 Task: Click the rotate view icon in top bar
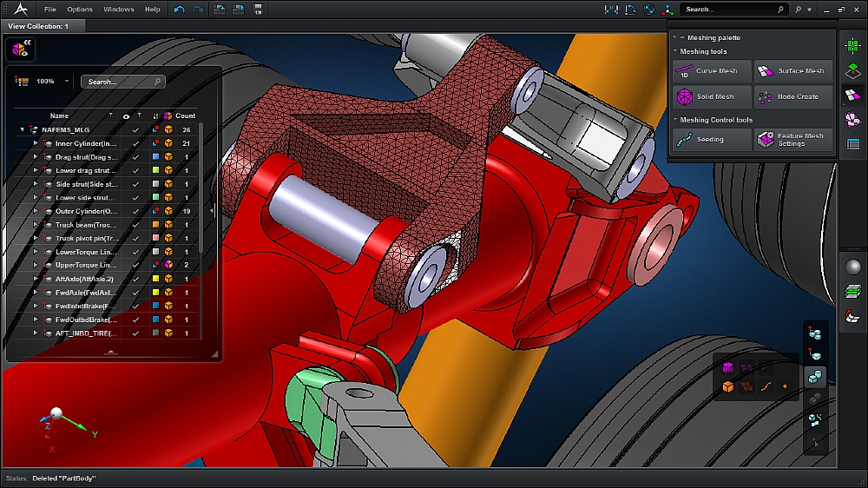(630, 10)
